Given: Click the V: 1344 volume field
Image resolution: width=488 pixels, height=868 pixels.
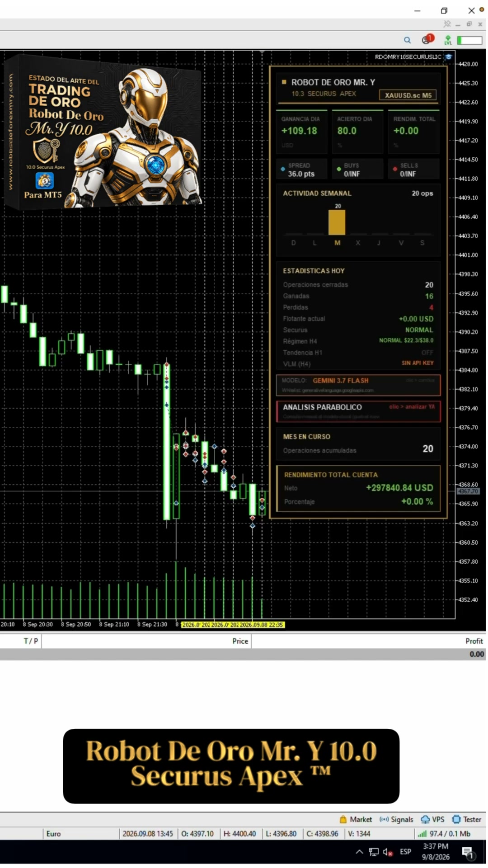Looking at the screenshot, I should pyautogui.click(x=359, y=834).
